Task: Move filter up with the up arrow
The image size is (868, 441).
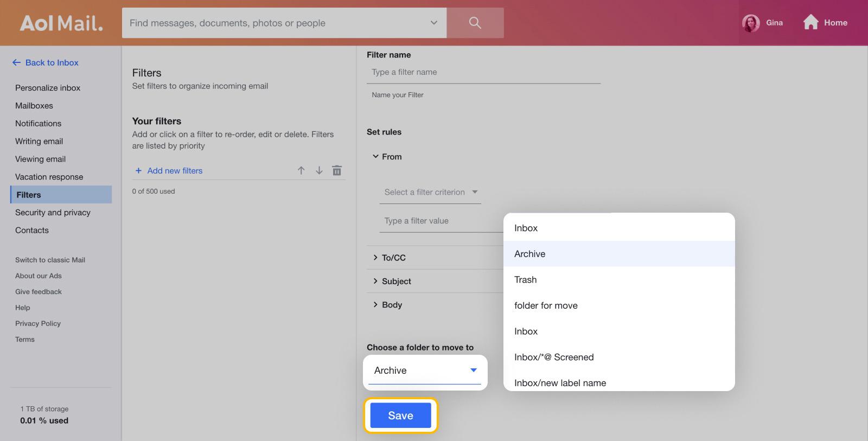Action: coord(301,170)
